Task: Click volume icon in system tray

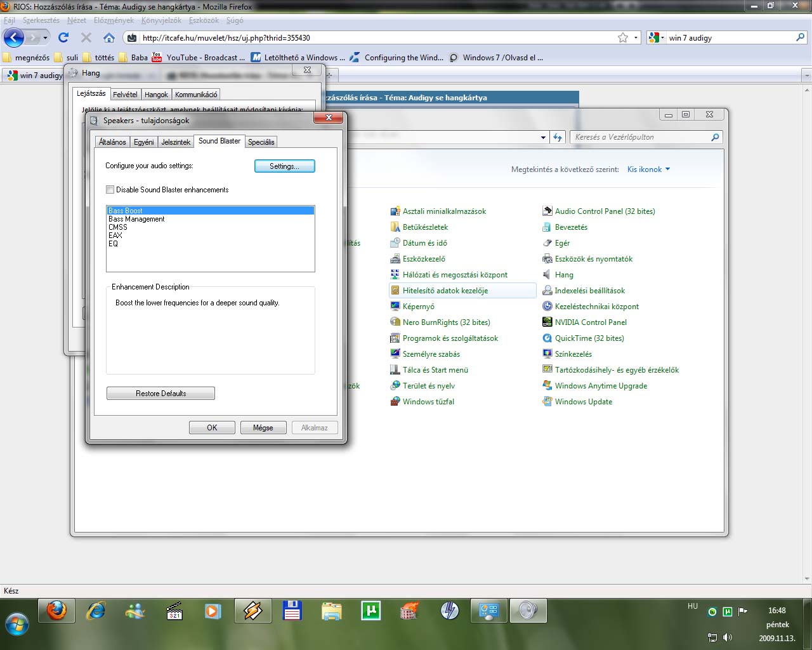Action: click(x=728, y=637)
